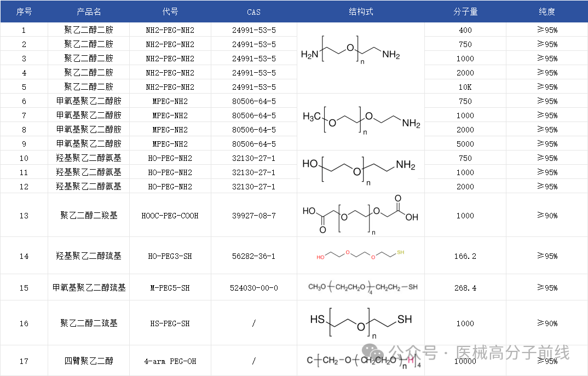
Task: Click molecular weight 5000 in row 9
Action: tap(465, 144)
